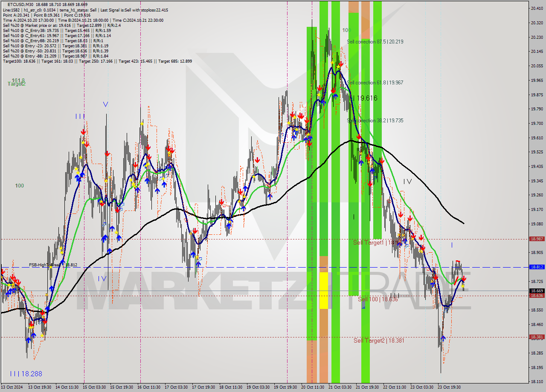Select the 'Sell %20 @ Entry -88: 21.209' line
The image size is (546, 392).
point(55,56)
